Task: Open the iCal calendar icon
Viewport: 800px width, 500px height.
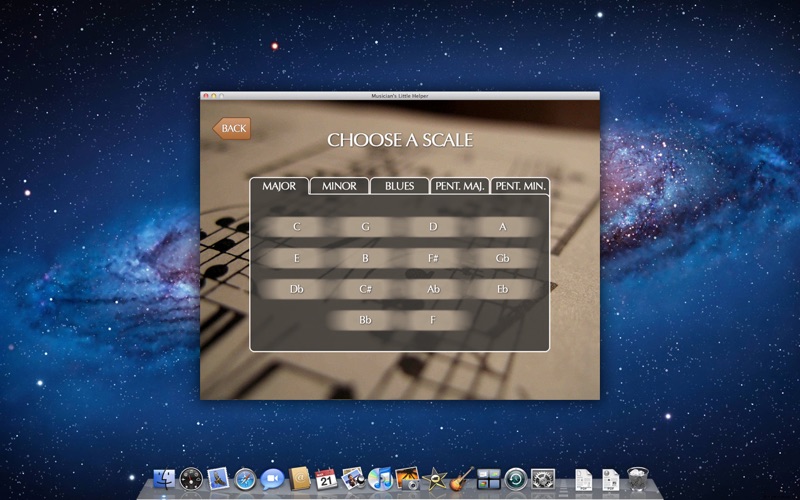Action: pos(327,480)
